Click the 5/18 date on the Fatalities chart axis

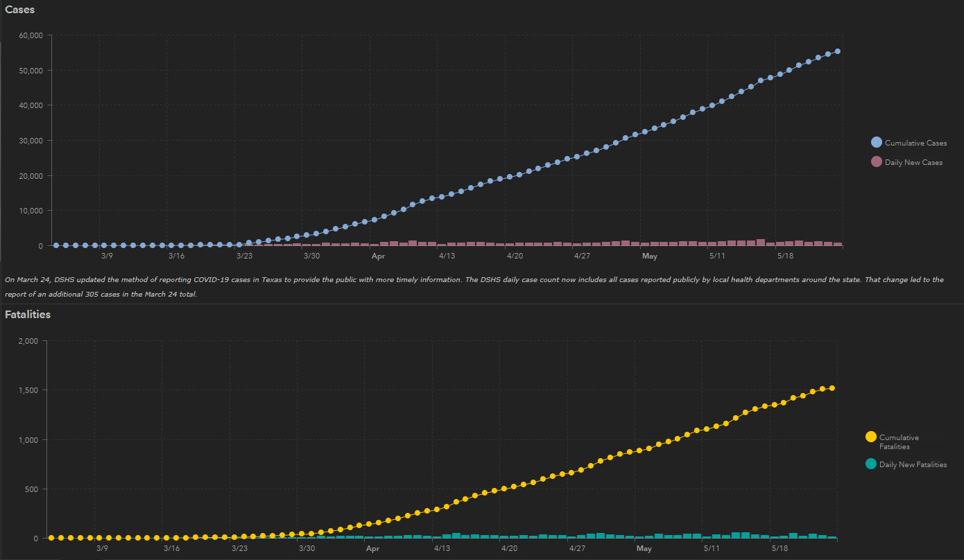coord(780,549)
